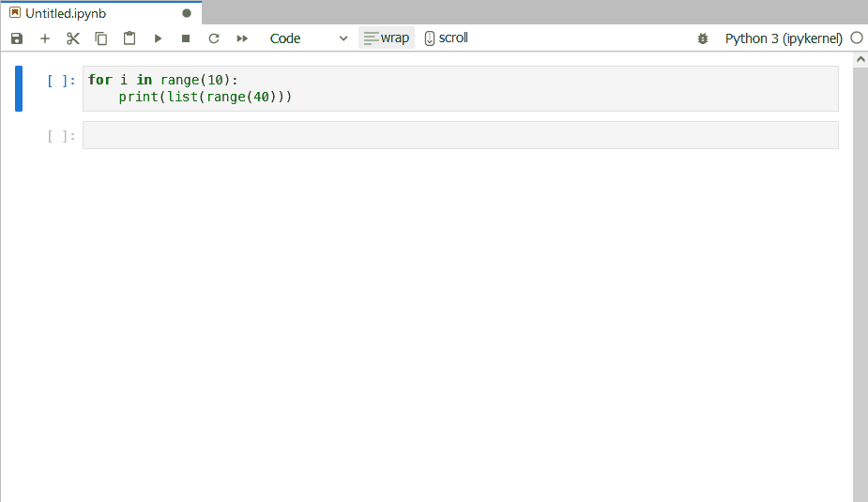Click the text print(list(range(40)))
This screenshot has width=868, height=502.
(x=205, y=97)
